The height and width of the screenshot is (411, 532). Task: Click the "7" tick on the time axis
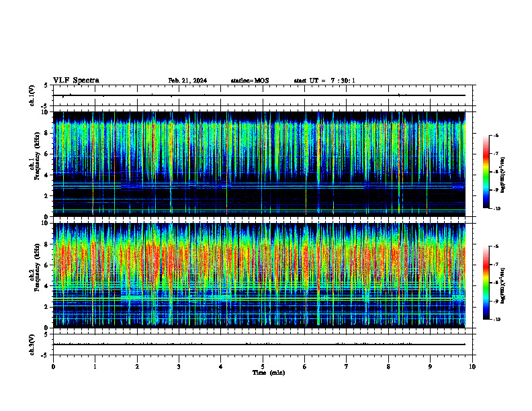347,367
